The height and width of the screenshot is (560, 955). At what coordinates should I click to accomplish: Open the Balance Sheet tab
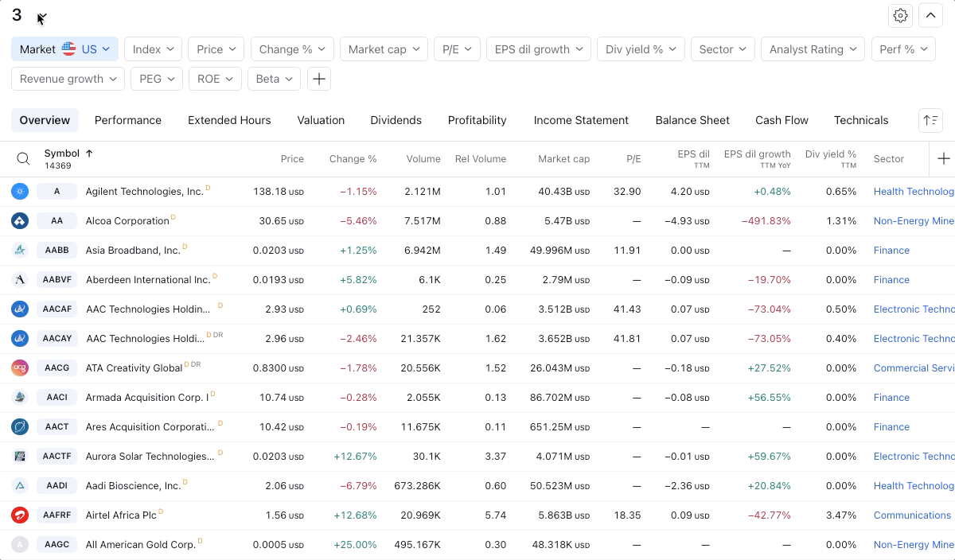[x=692, y=120]
